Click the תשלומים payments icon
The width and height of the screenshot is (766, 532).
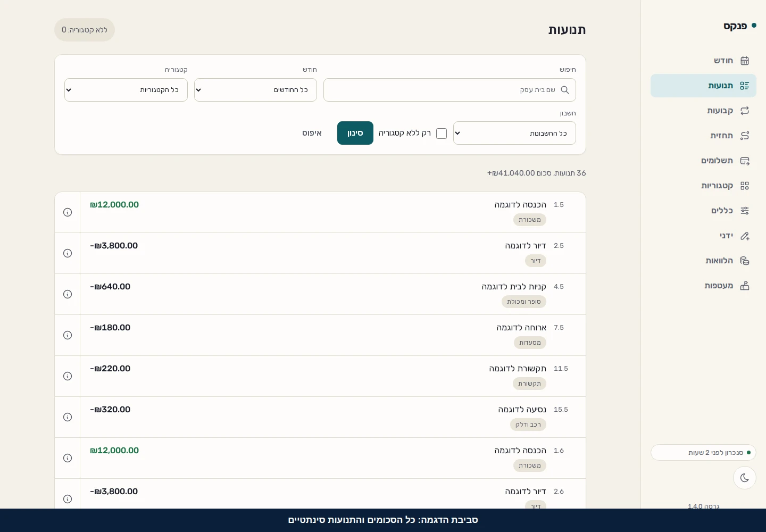point(745,161)
